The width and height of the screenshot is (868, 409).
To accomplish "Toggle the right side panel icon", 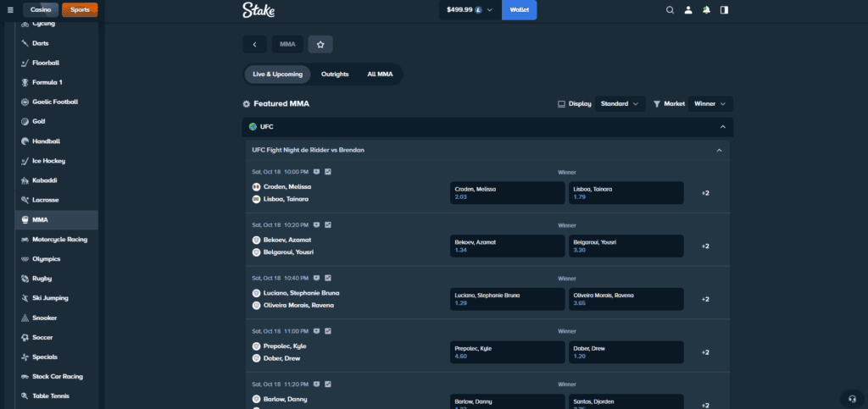I will (724, 10).
